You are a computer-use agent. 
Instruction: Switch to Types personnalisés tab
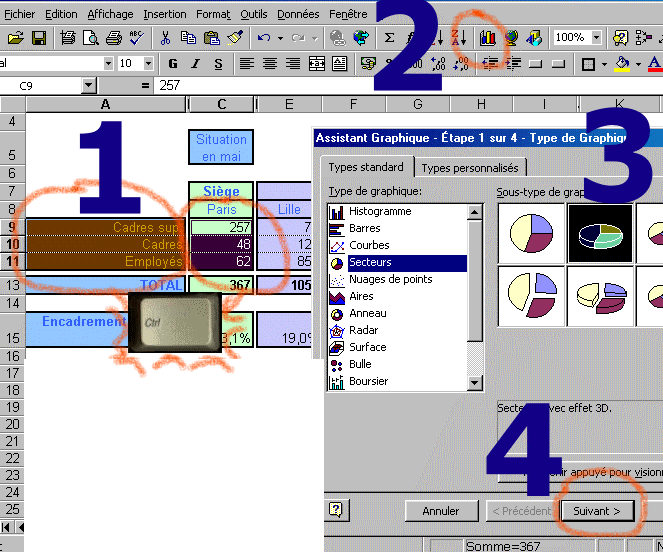click(470, 168)
